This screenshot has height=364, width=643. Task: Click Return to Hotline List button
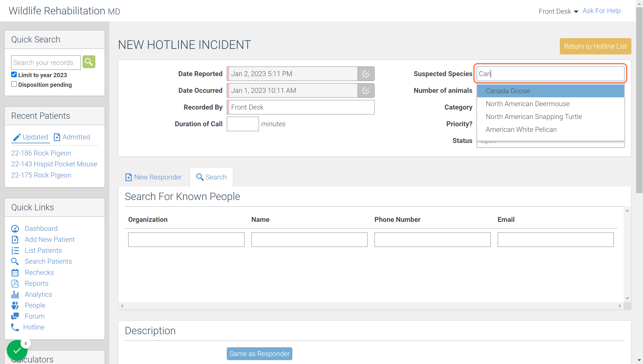click(595, 46)
